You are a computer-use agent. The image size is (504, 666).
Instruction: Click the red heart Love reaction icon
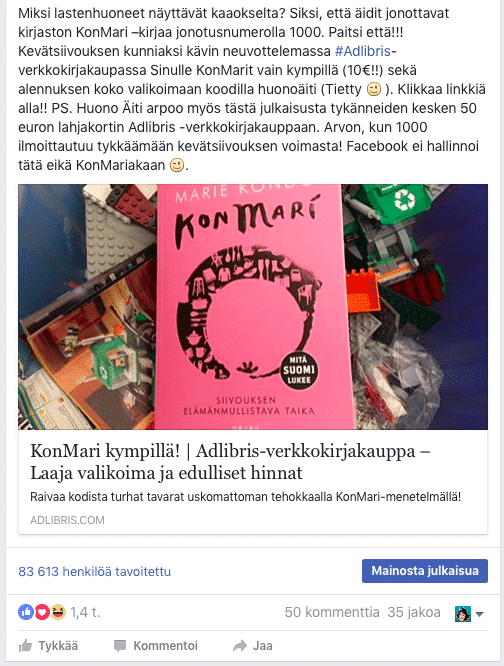pyautogui.click(x=42, y=612)
